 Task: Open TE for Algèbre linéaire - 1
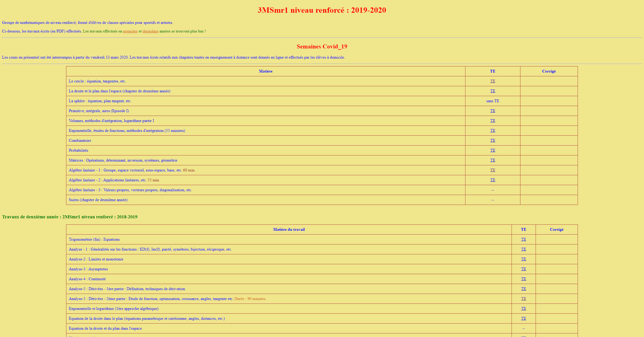coord(492,170)
